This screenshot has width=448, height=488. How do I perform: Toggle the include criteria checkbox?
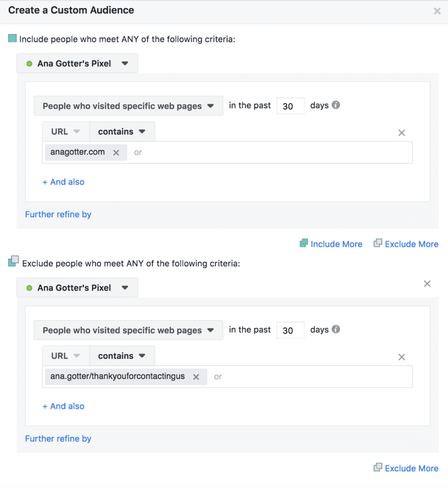12,39
